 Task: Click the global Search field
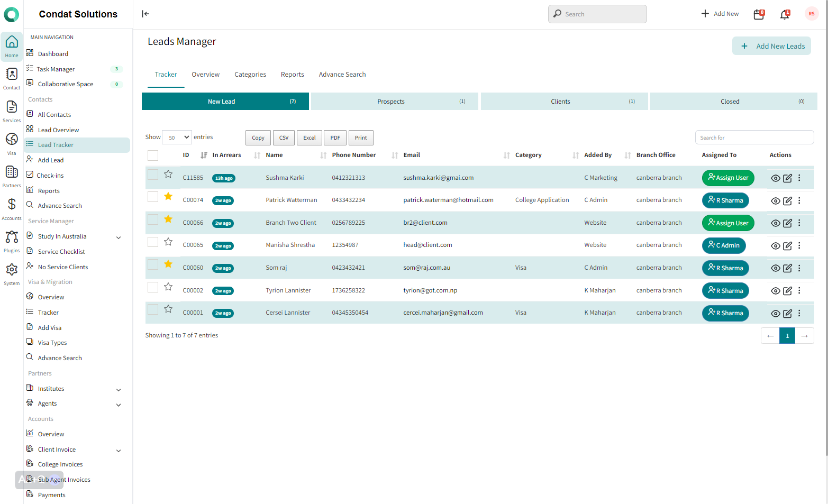pyautogui.click(x=597, y=14)
